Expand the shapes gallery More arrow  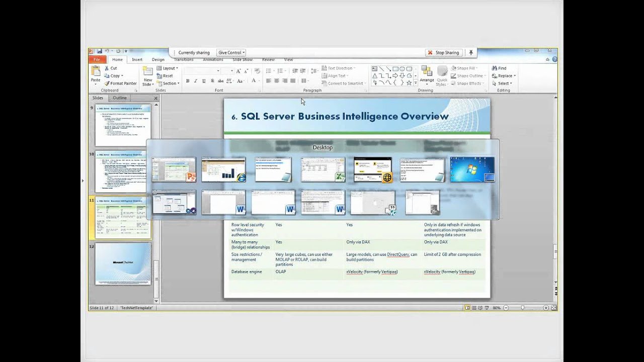416,82
